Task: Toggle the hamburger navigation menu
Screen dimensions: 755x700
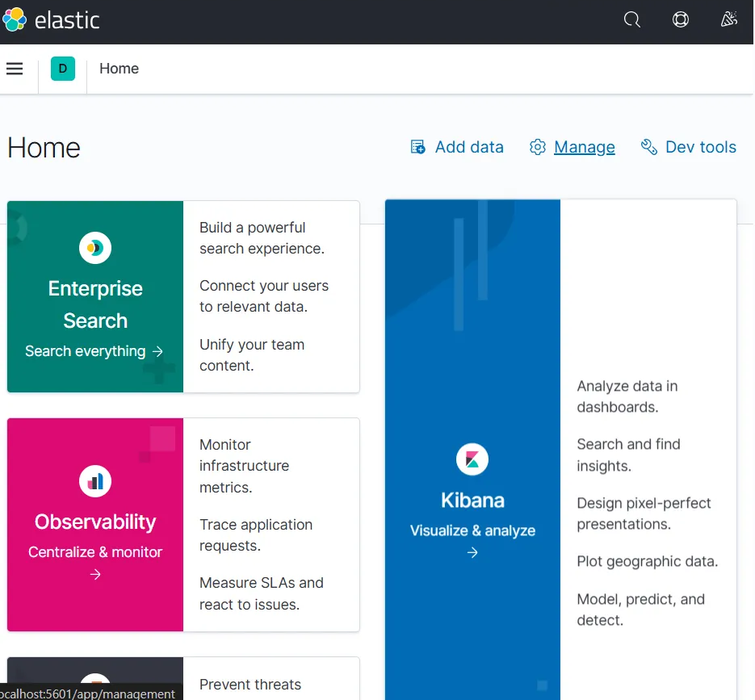Action: (x=15, y=69)
